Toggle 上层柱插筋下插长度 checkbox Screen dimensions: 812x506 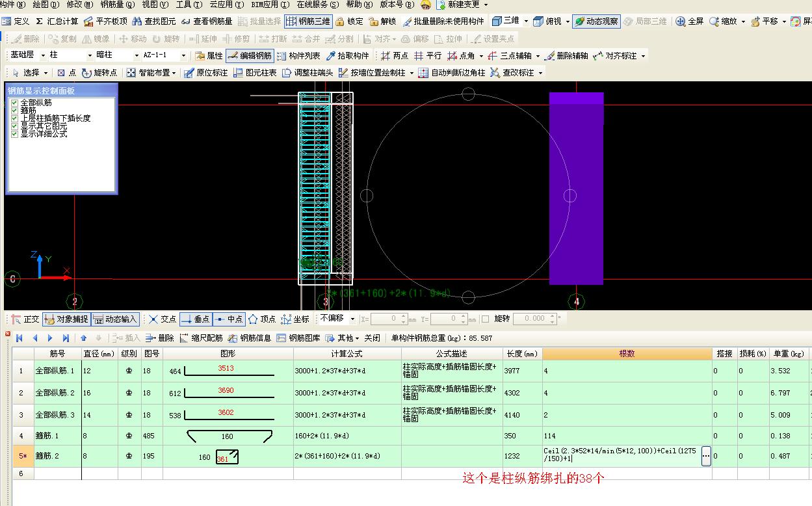[15, 118]
